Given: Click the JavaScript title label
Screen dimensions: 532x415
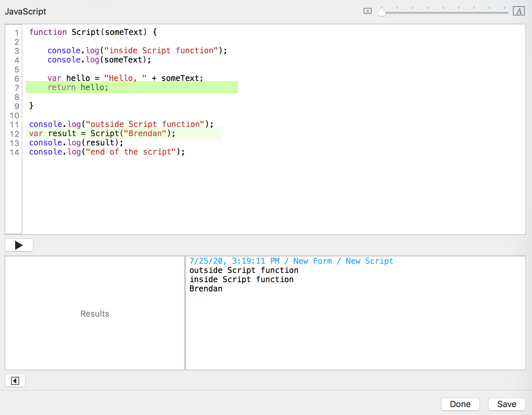Looking at the screenshot, I should (26, 12).
